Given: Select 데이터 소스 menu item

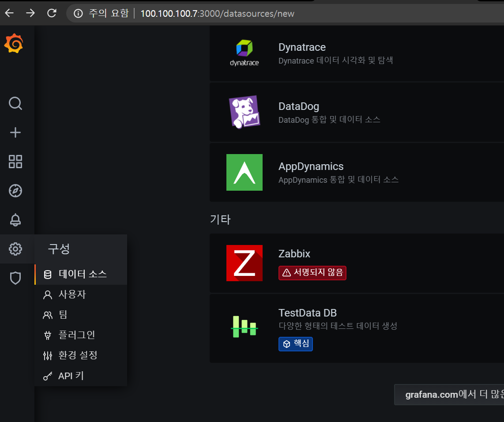Looking at the screenshot, I should (x=81, y=274).
